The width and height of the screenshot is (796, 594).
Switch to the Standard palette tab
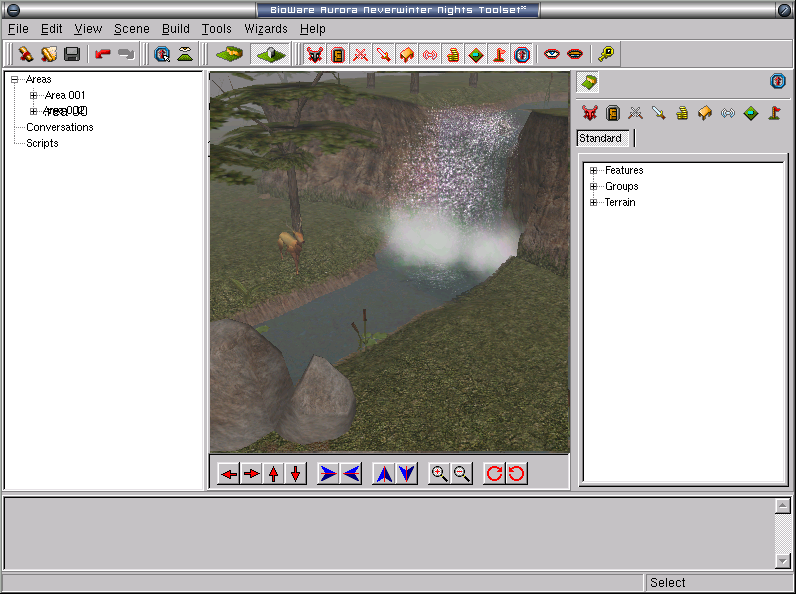600,138
